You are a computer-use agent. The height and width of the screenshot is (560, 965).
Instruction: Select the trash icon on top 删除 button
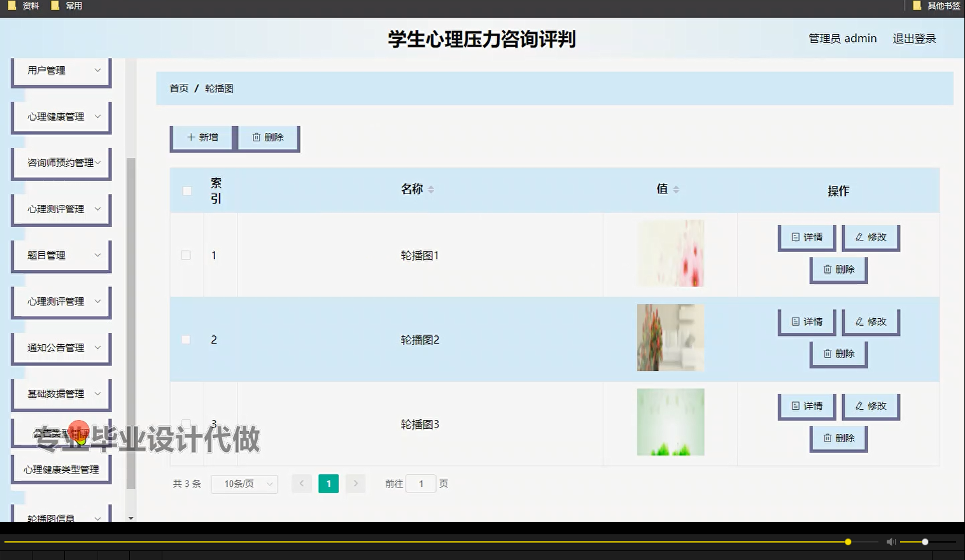pyautogui.click(x=257, y=137)
